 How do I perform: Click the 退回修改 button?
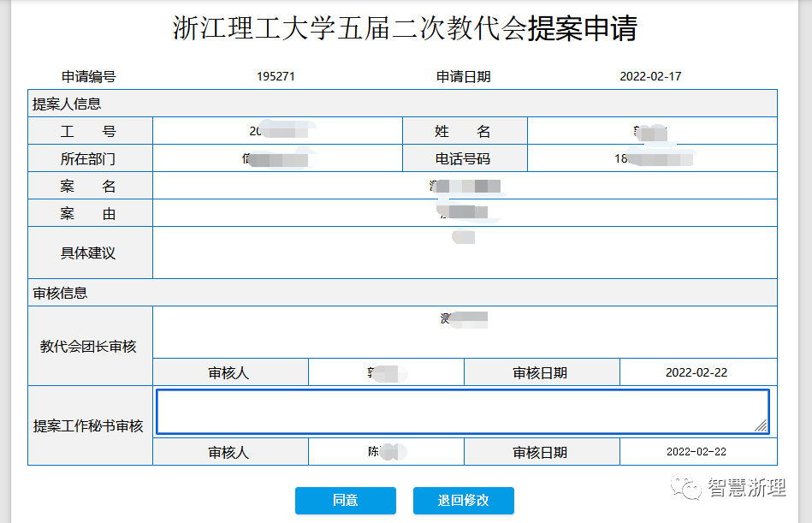click(463, 501)
